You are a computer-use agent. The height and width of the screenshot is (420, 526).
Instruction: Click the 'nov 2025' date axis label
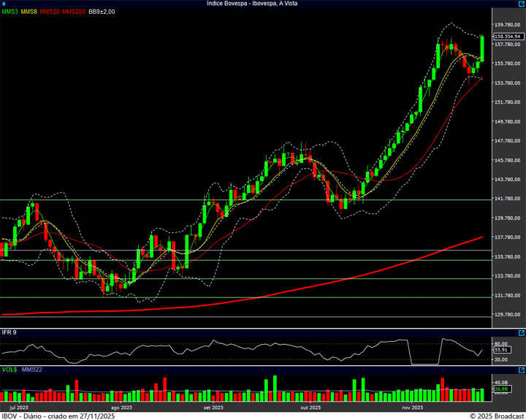tap(413, 407)
